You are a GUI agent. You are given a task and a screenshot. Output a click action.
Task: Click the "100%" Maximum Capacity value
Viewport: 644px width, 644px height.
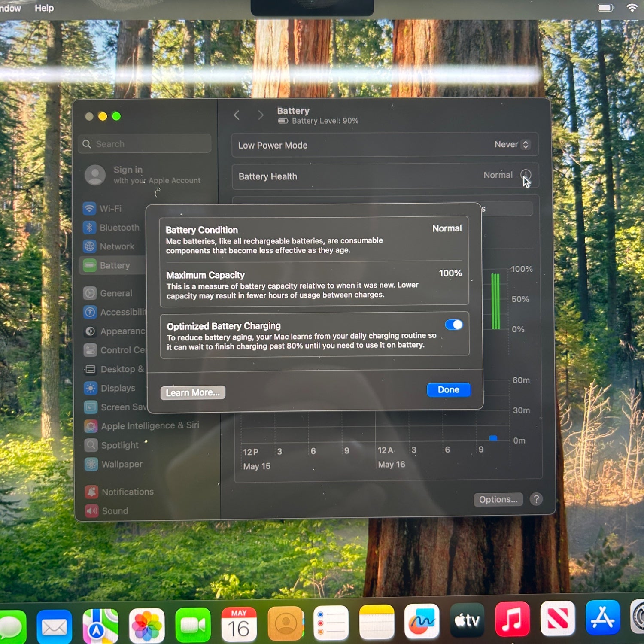coord(450,273)
